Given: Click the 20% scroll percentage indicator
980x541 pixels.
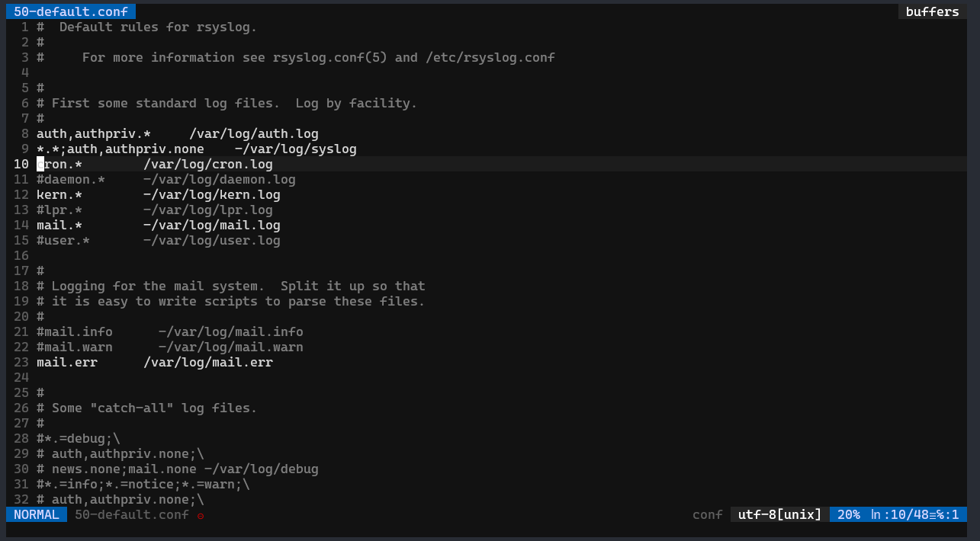Looking at the screenshot, I should [x=847, y=514].
